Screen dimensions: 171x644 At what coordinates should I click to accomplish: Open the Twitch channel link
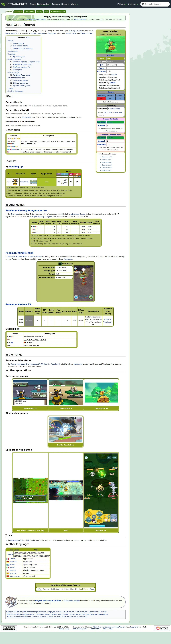tap(80, 19)
